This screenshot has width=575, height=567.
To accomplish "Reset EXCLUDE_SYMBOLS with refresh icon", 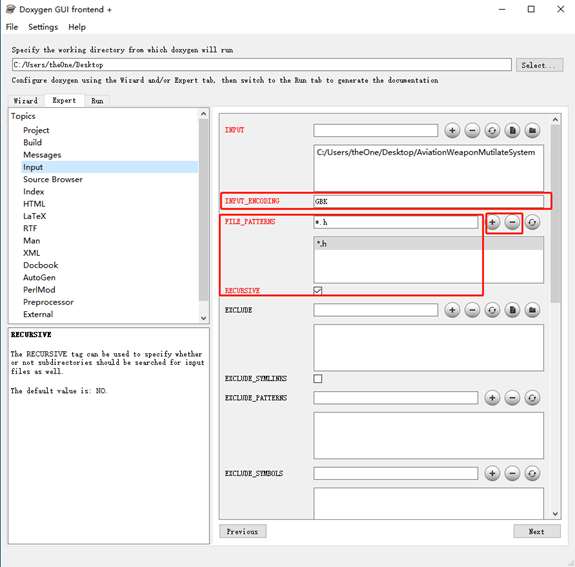I will [x=532, y=473].
